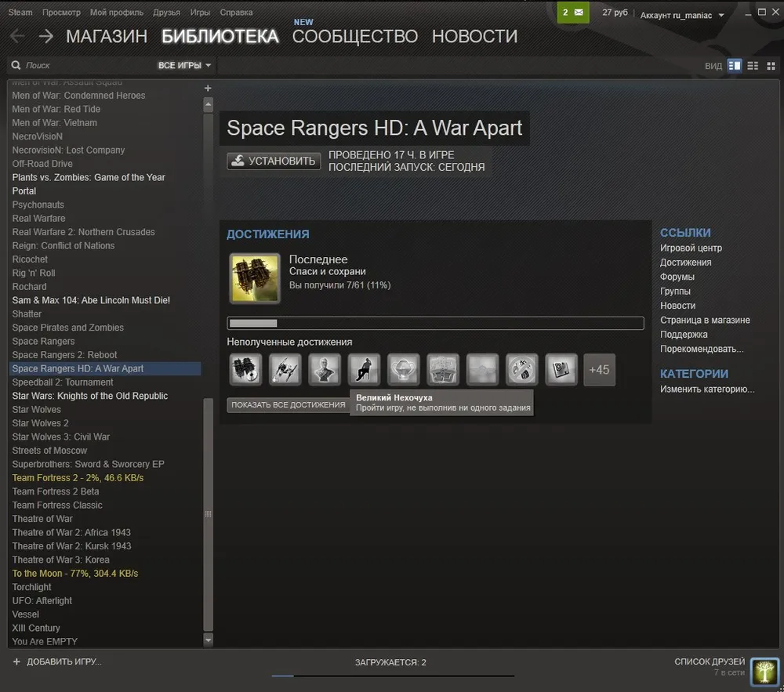Image resolution: width=784 pixels, height=692 pixels.
Task: Go to the 'МАГАЗИН' tab
Action: coord(107,36)
